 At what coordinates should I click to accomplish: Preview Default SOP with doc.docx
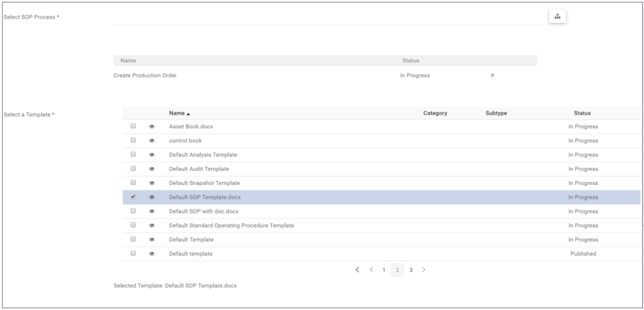(152, 211)
